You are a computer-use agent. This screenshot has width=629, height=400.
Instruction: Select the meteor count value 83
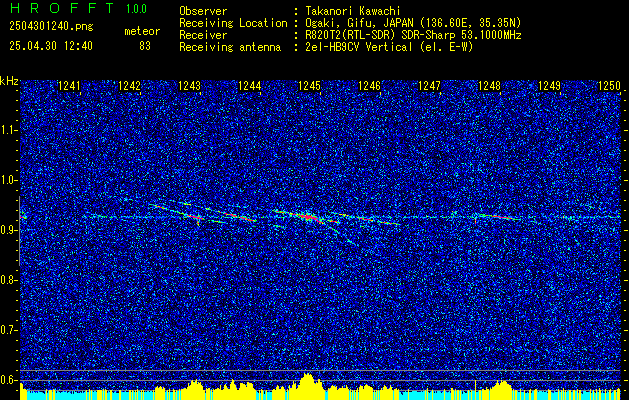(145, 46)
